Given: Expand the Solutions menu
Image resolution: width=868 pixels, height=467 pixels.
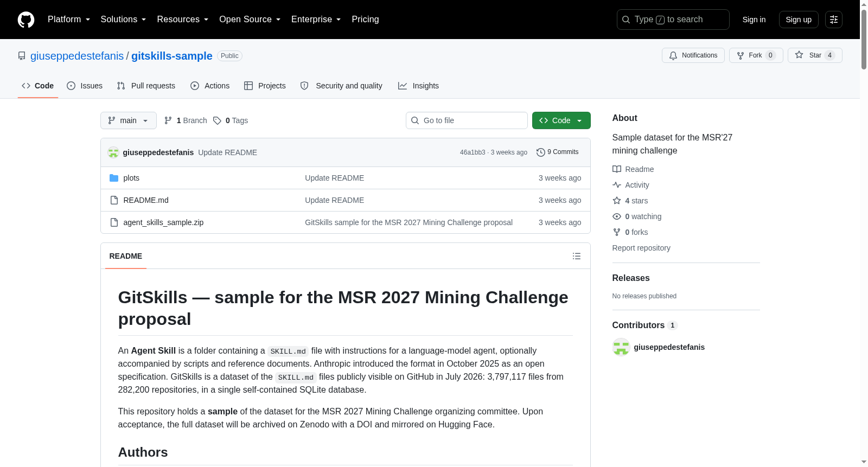Looking at the screenshot, I should (x=123, y=20).
